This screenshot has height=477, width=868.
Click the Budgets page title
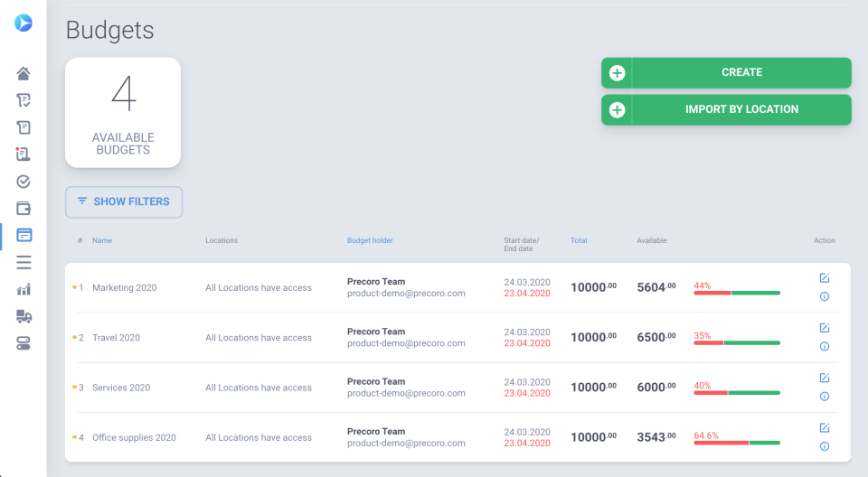tap(109, 30)
